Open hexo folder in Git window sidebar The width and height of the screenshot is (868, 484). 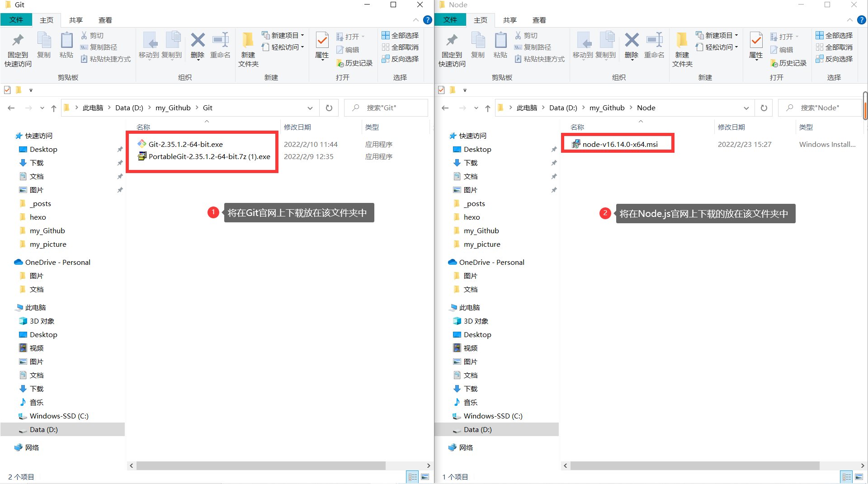pyautogui.click(x=38, y=217)
